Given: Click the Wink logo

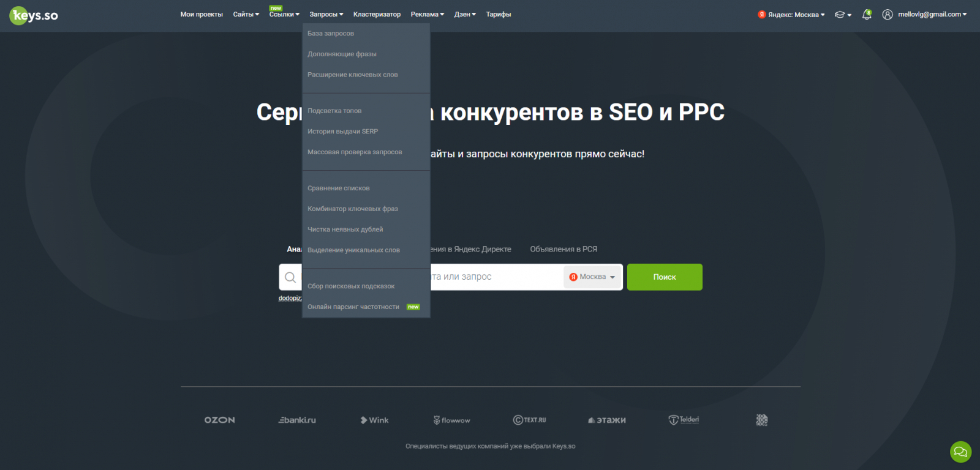Looking at the screenshot, I should [x=374, y=420].
